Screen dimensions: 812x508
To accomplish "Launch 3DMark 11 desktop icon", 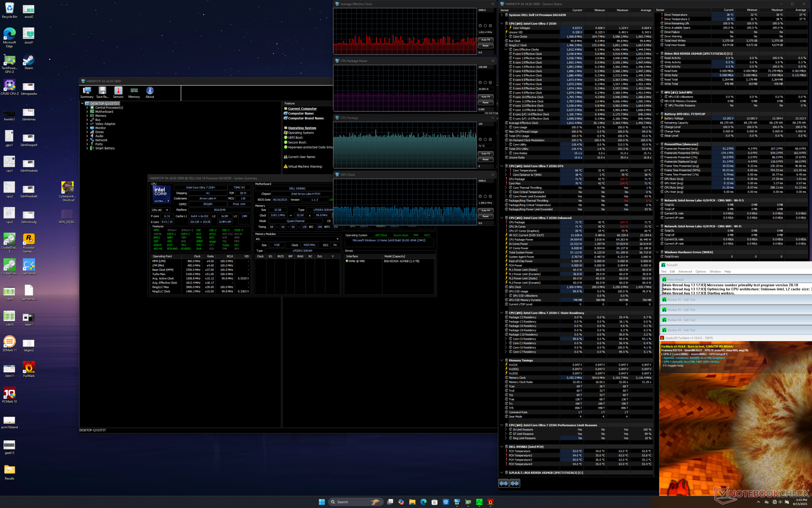I will coord(9,343).
